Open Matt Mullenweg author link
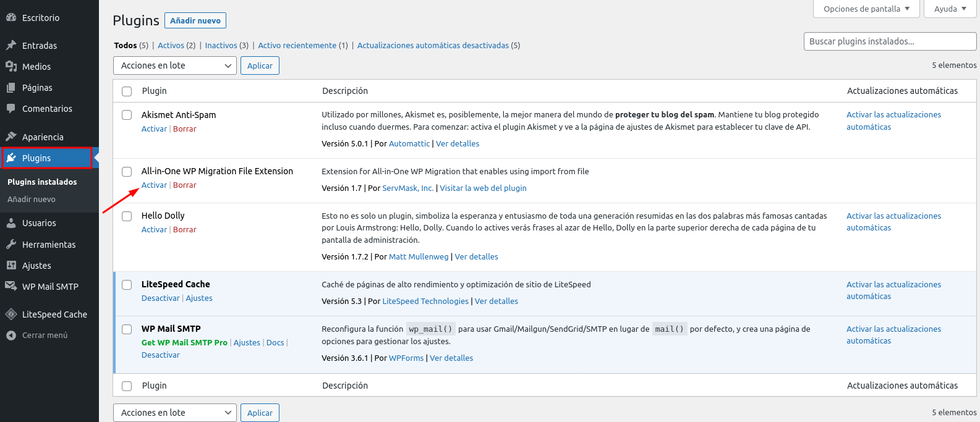This screenshot has height=422, width=980. [419, 257]
